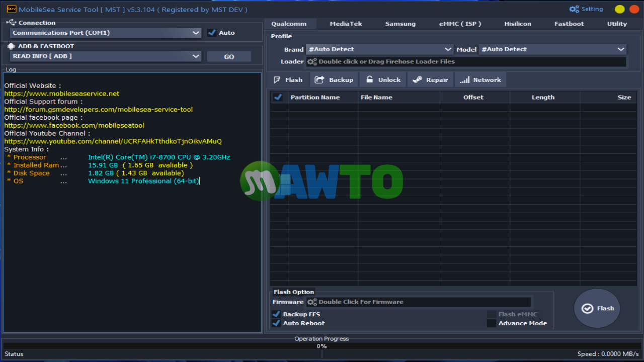
Task: Switch to the Hisilicon tab
Action: tap(518, 24)
